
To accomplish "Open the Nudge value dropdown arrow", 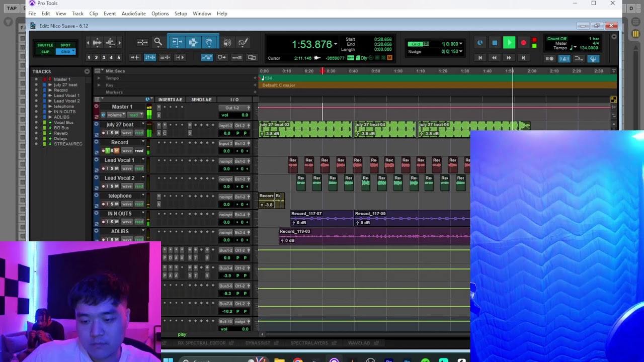I will tap(461, 51).
